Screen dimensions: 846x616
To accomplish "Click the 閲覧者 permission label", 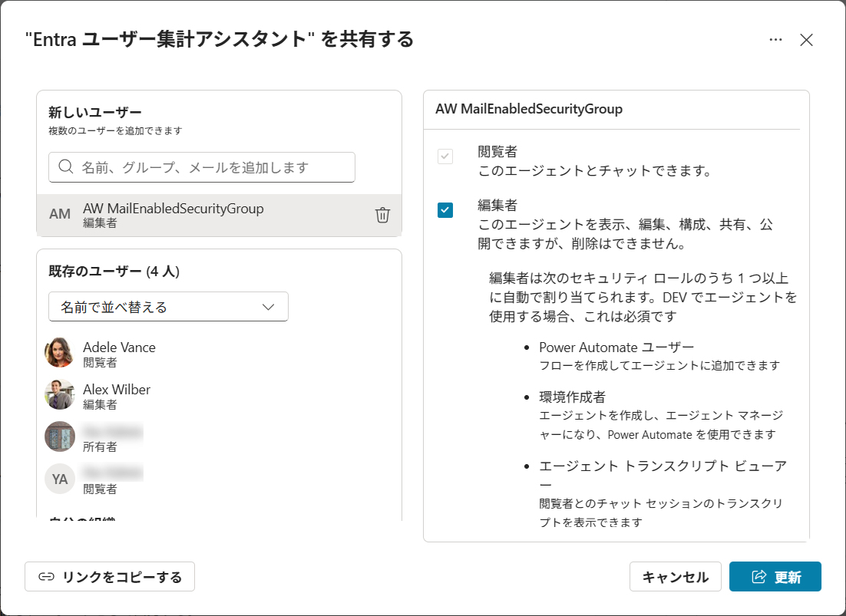I will (x=497, y=151).
